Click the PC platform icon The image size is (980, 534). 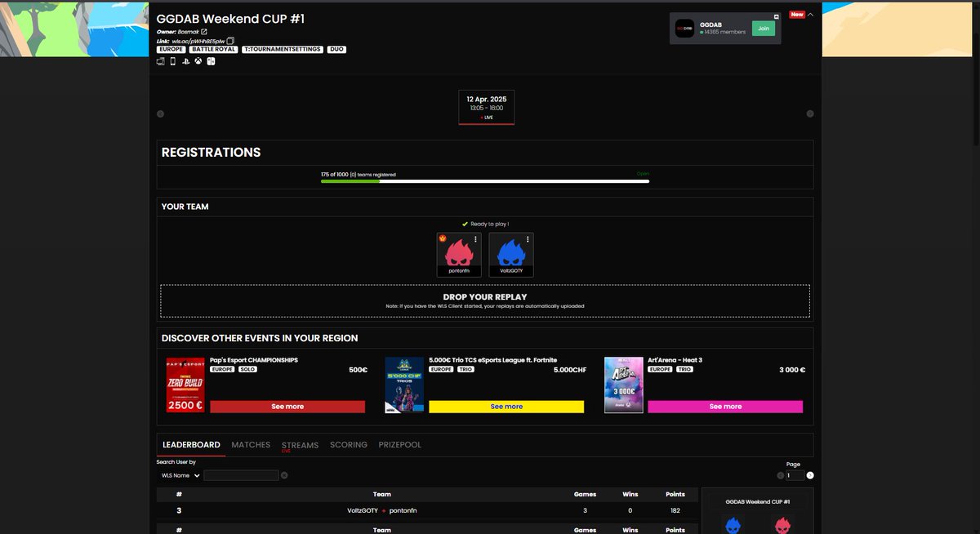(x=161, y=60)
